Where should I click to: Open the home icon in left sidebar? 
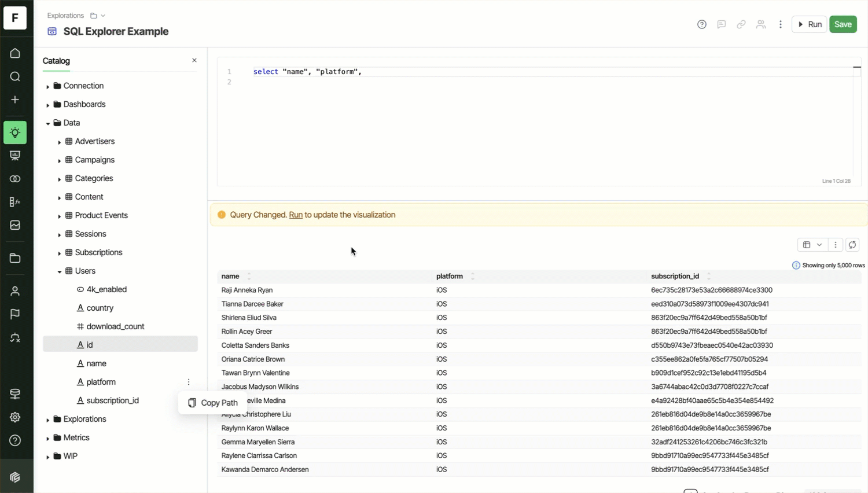pos(15,53)
